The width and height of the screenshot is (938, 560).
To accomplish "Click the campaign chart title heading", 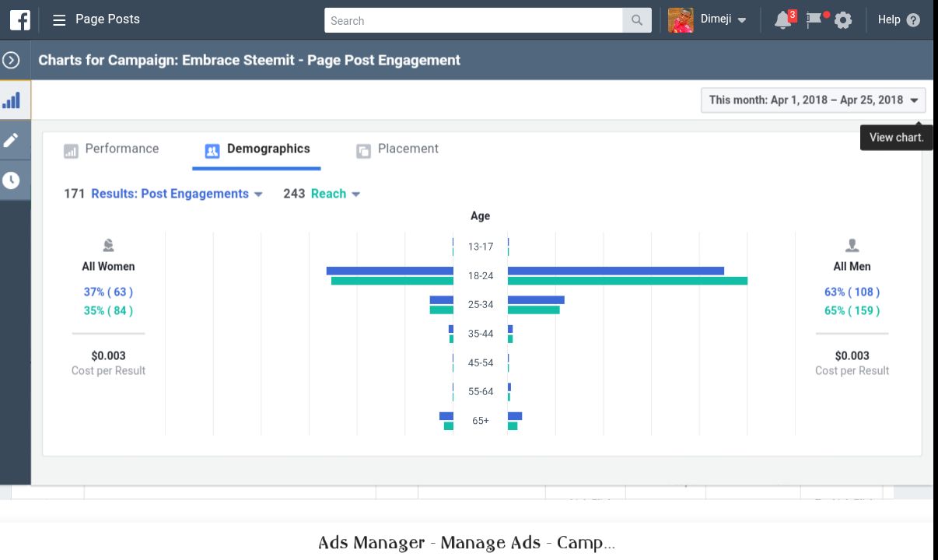I will tap(250, 60).
